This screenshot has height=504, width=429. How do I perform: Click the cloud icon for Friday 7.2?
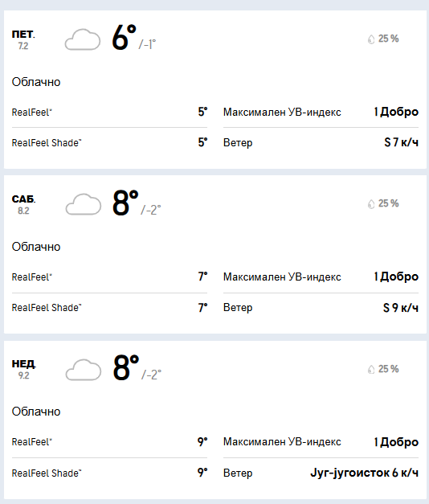(x=83, y=39)
